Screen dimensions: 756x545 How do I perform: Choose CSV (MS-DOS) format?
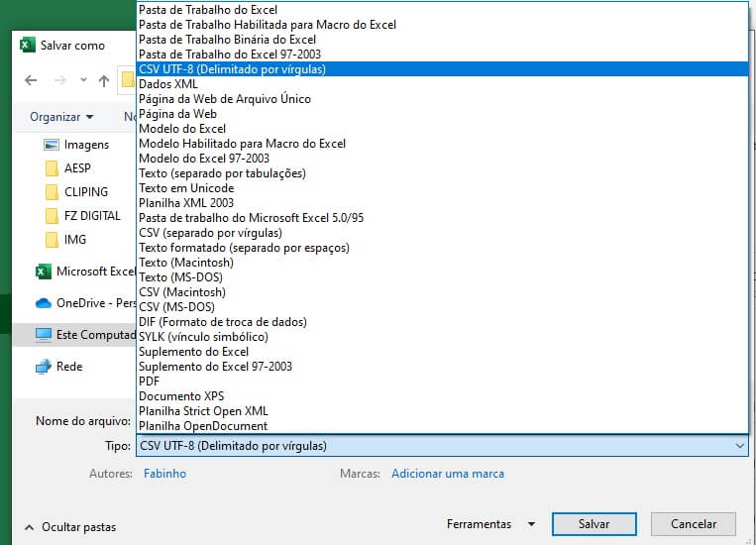click(442, 307)
